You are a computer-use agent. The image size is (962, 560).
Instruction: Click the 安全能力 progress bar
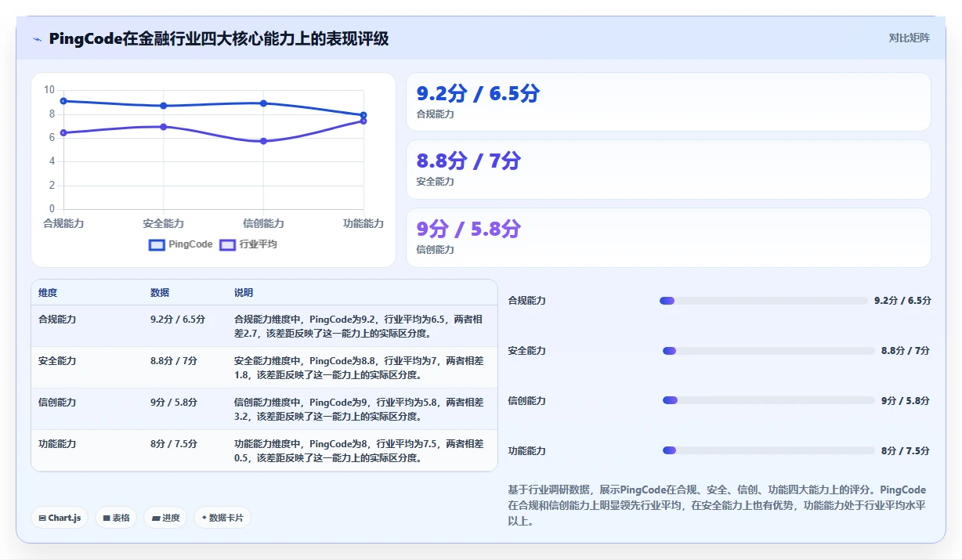pos(769,351)
